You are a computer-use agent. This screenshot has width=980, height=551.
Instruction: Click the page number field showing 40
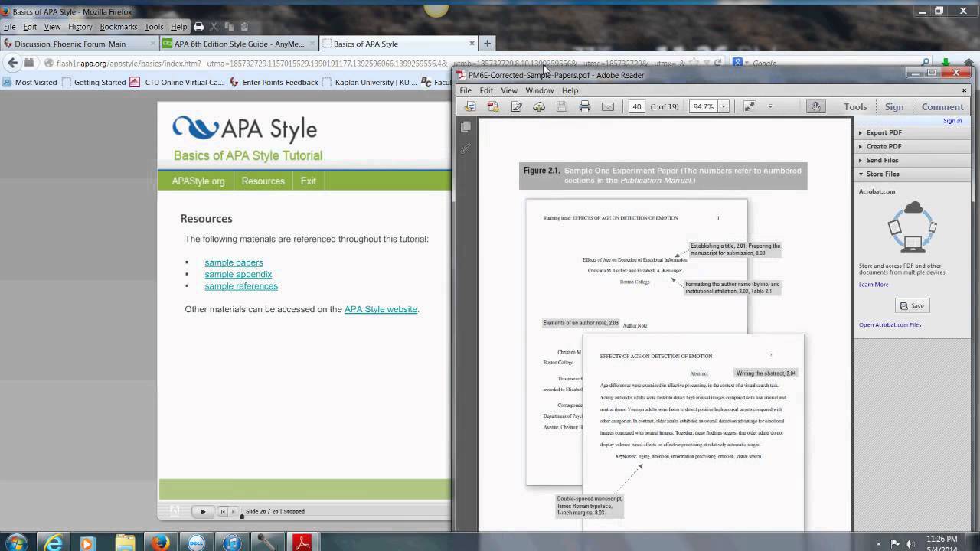636,106
